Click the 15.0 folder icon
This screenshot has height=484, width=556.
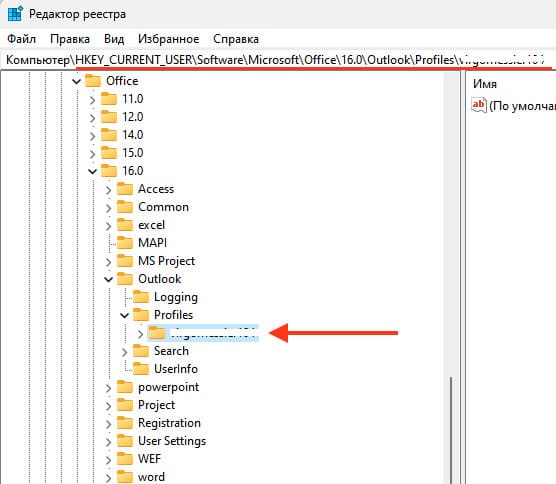(109, 153)
